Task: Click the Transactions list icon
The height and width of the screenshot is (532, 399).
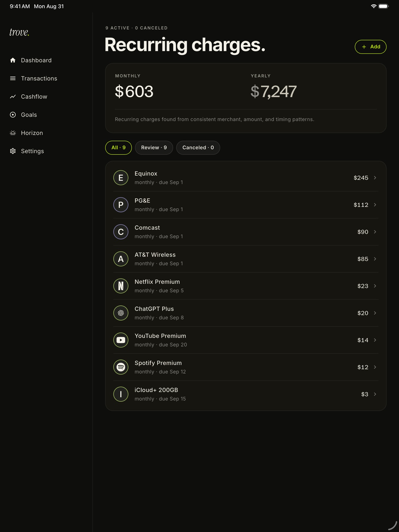Action: click(13, 79)
